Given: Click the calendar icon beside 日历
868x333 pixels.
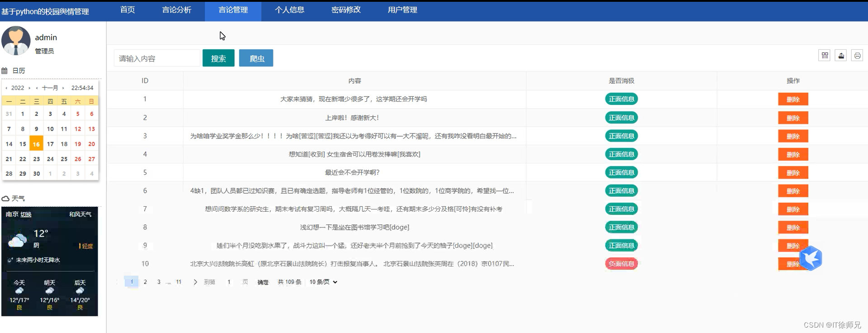Looking at the screenshot, I should pyautogui.click(x=5, y=71).
